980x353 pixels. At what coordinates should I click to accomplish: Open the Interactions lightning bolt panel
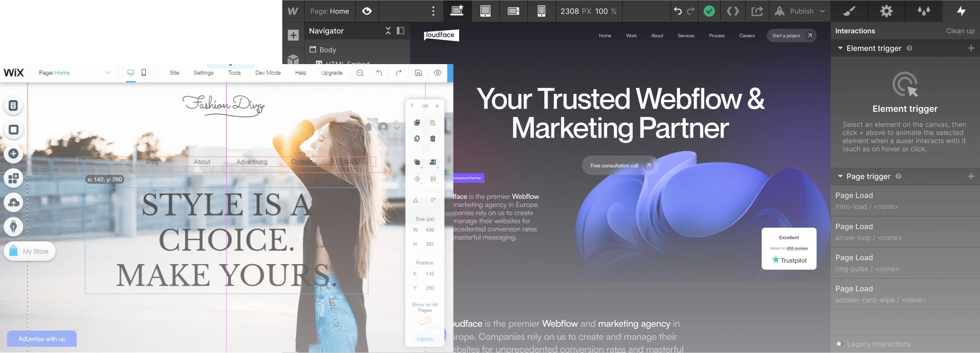point(961,11)
